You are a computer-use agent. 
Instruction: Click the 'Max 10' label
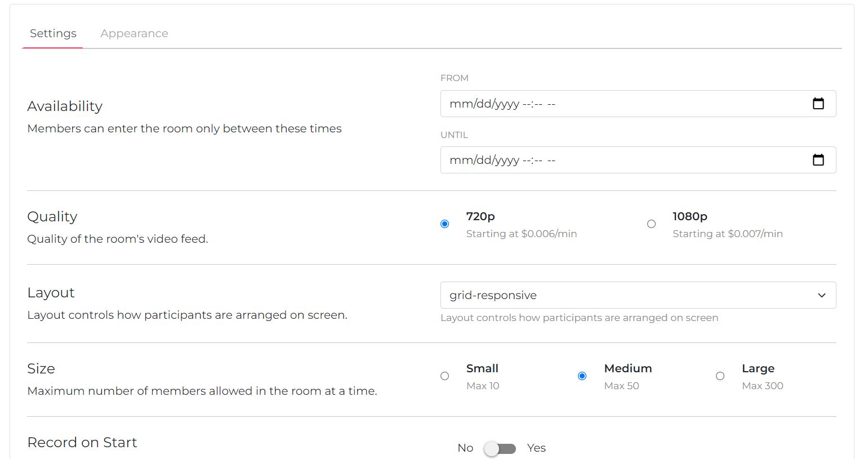pyautogui.click(x=483, y=386)
